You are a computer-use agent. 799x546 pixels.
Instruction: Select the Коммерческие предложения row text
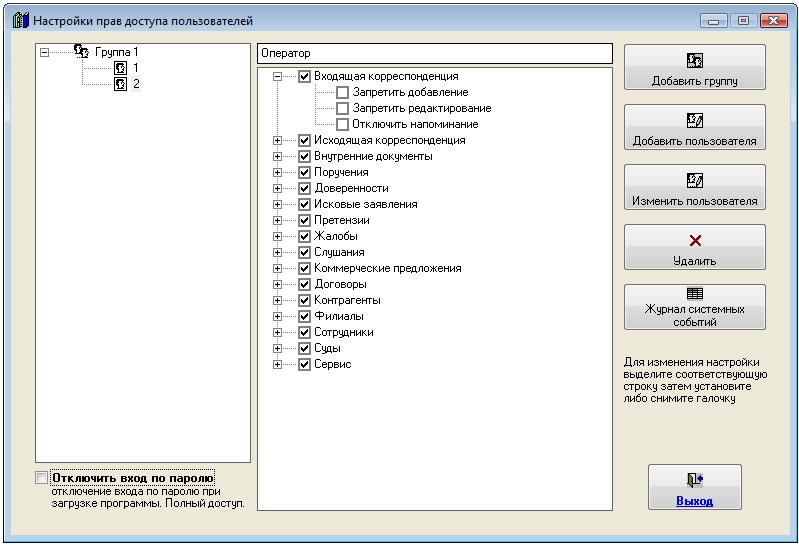(388, 269)
